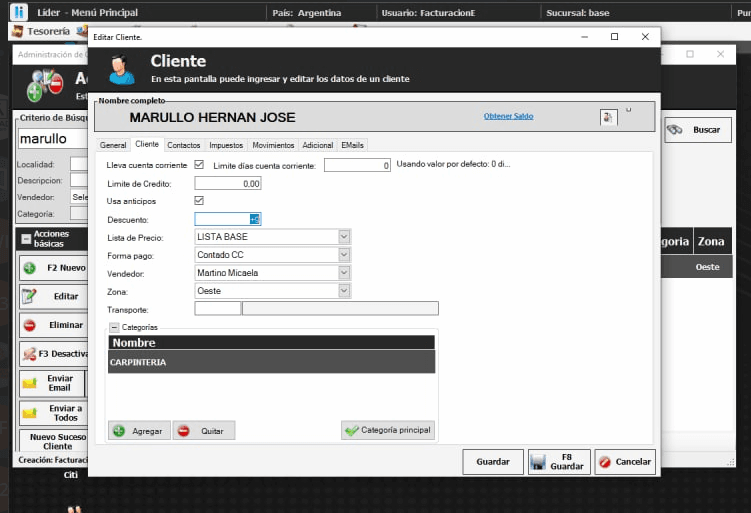Open the Vendedor dropdown list
The height and width of the screenshot is (513, 751).
click(x=344, y=273)
